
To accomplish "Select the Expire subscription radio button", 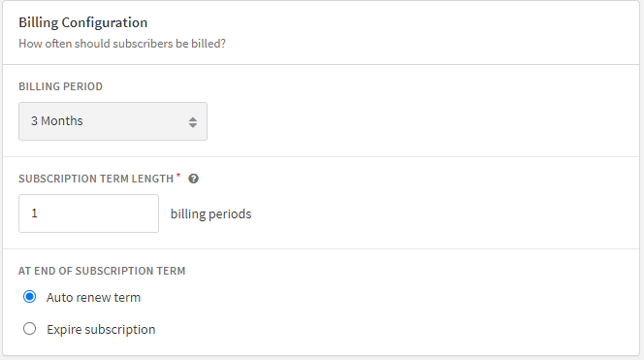I will tap(29, 329).
